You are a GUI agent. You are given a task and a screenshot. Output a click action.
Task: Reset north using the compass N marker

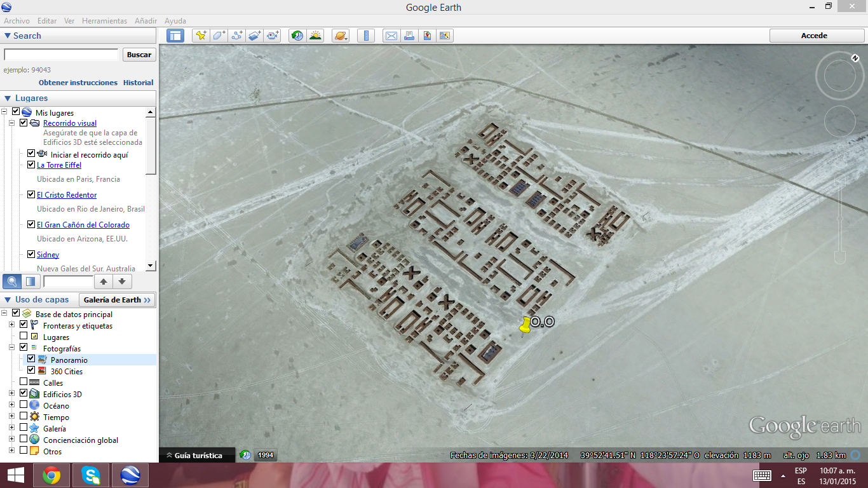[x=855, y=58]
